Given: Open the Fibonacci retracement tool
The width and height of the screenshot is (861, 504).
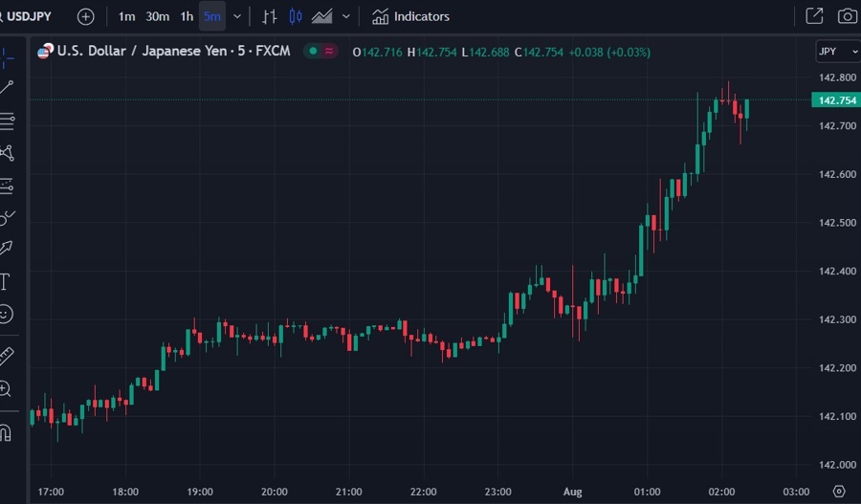Looking at the screenshot, I should tap(7, 121).
